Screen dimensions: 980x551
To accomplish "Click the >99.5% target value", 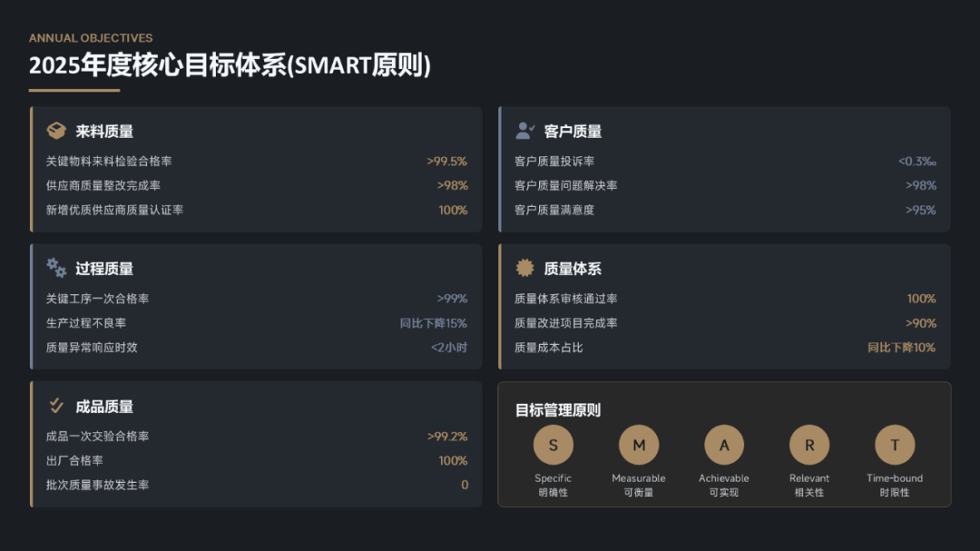I will pyautogui.click(x=446, y=162).
